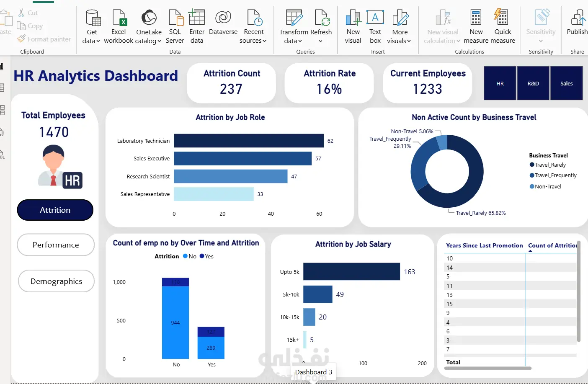This screenshot has width=588, height=384.
Task: Expand the Sensitivity dropdown arrow
Action: pos(541,41)
